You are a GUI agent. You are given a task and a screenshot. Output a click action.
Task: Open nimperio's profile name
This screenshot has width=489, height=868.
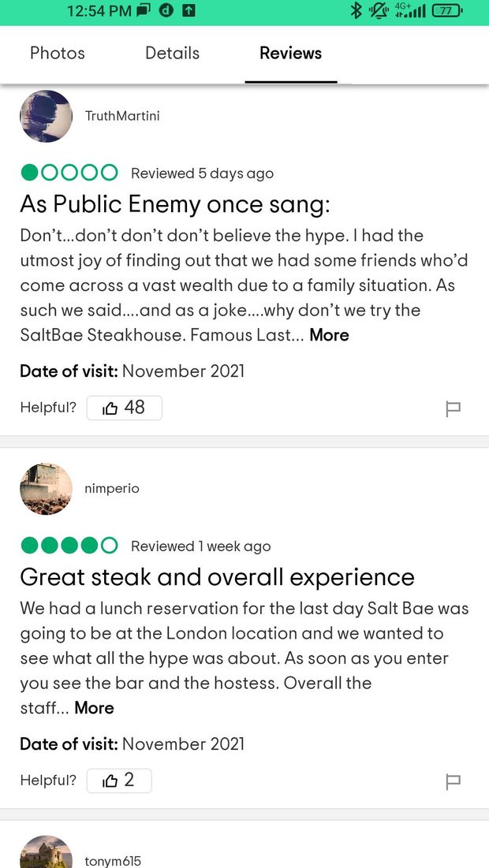coord(112,489)
